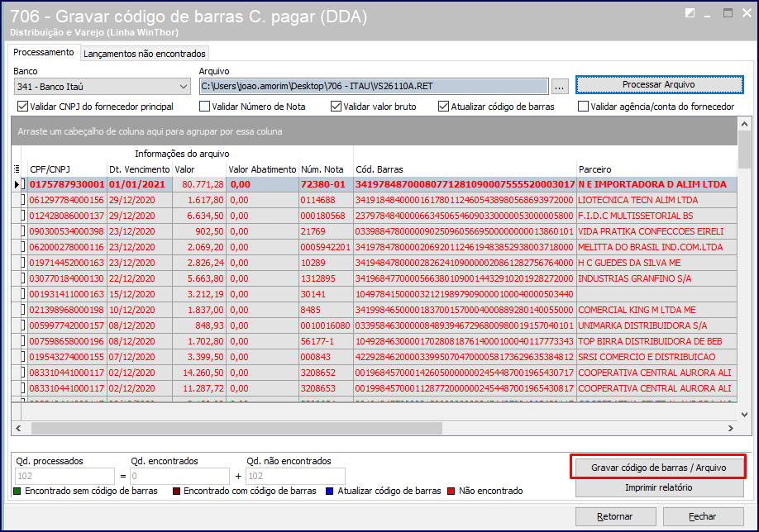
Task: Click the horizontal scrollbar thumb
Action: click(x=236, y=429)
